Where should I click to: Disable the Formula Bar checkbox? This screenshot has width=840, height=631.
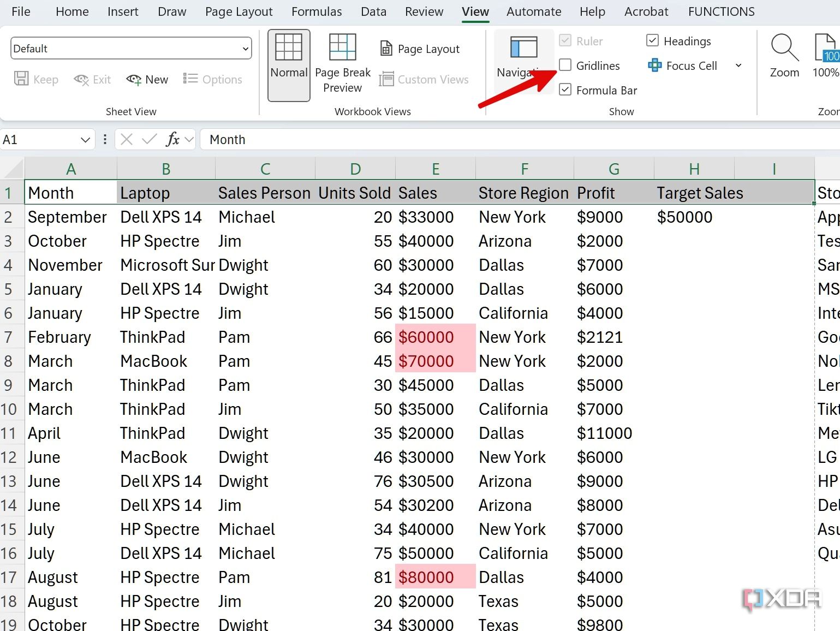(x=565, y=90)
